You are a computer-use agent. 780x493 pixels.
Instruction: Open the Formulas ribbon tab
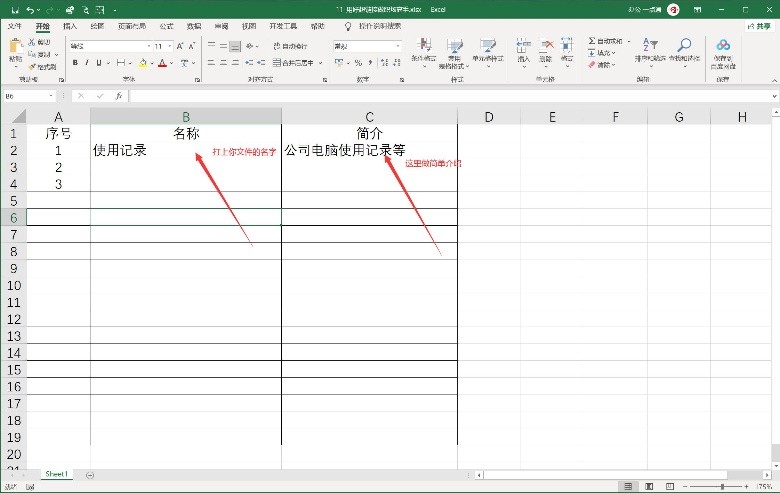[166, 26]
